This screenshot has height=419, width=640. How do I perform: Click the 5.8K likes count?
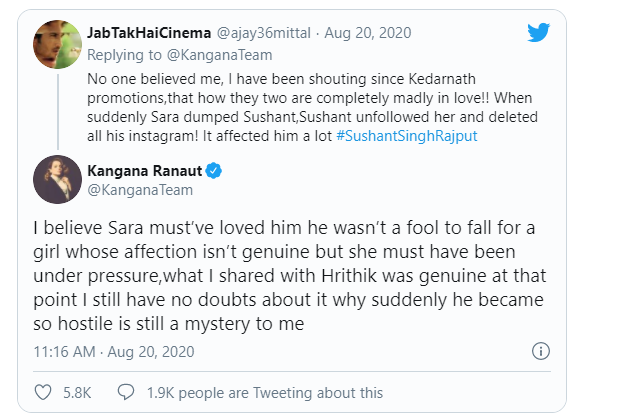click(79, 392)
